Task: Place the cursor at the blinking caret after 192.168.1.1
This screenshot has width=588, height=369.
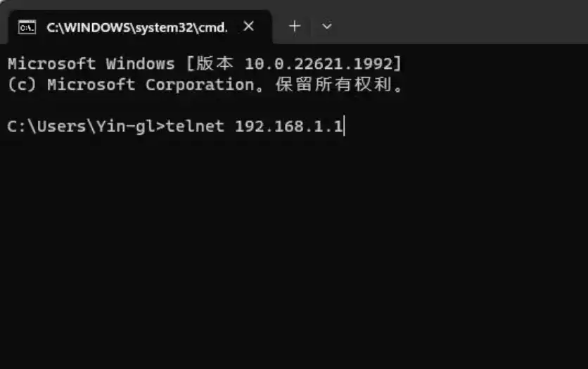Action: 344,127
